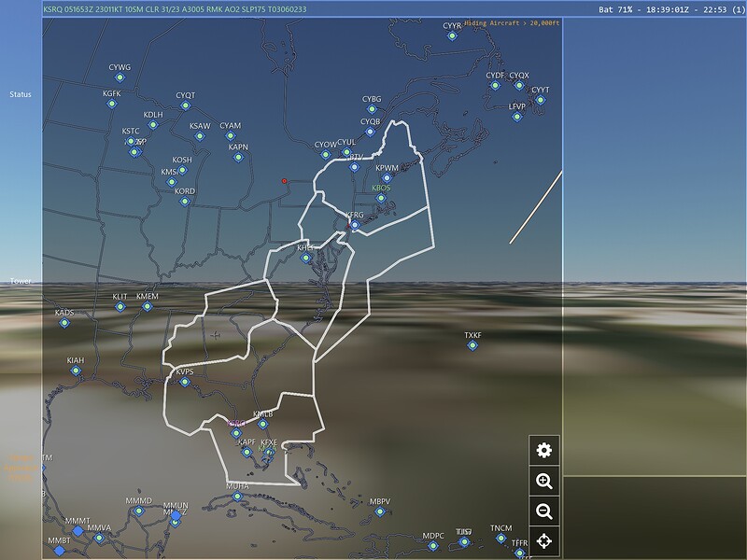Select the KVPS airport marker

[185, 382]
